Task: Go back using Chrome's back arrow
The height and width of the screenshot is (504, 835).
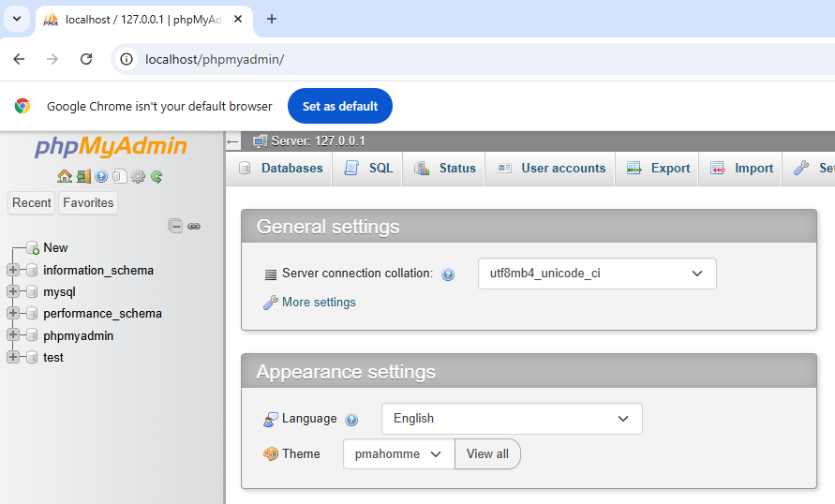Action: tap(19, 59)
